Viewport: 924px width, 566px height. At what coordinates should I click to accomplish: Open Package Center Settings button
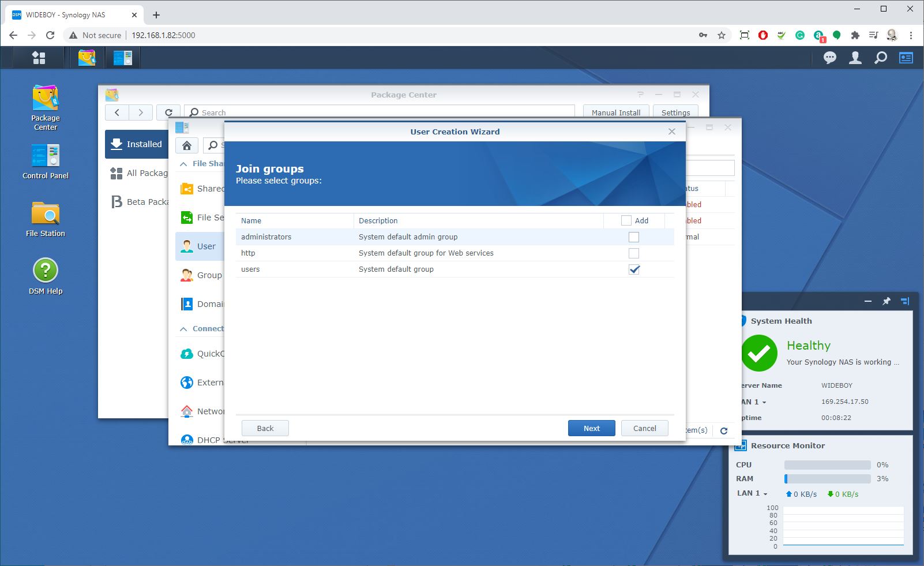[675, 113]
